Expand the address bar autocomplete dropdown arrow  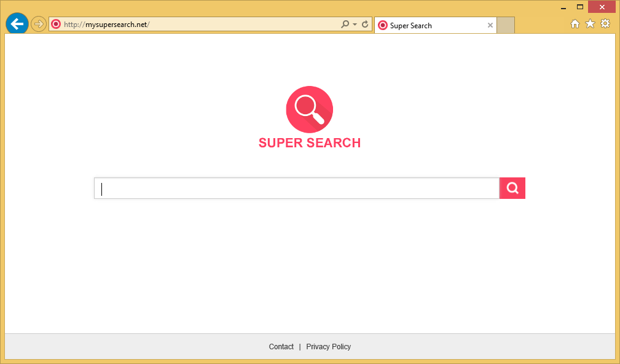(x=355, y=25)
